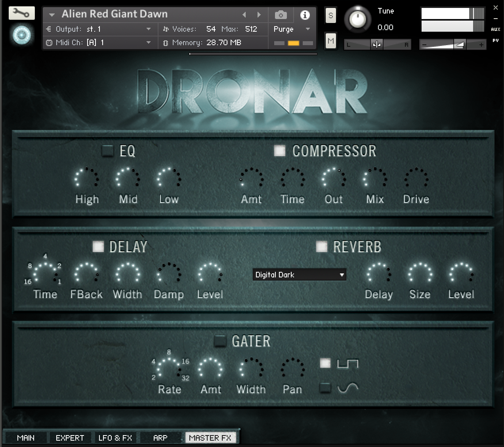The height and width of the screenshot is (447, 504).
Task: Switch to the LFO & FX tab
Action: [x=115, y=437]
